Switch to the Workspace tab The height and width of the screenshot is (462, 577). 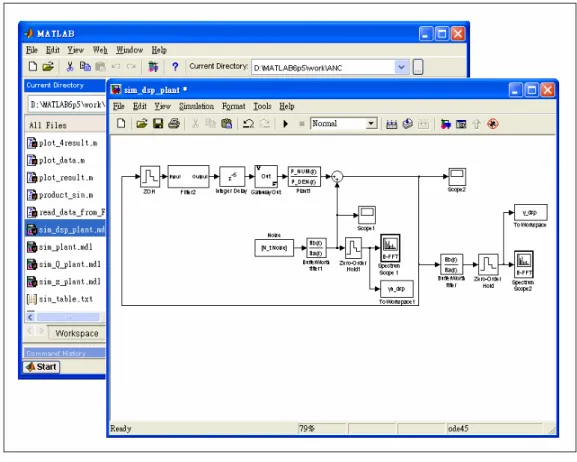click(77, 333)
